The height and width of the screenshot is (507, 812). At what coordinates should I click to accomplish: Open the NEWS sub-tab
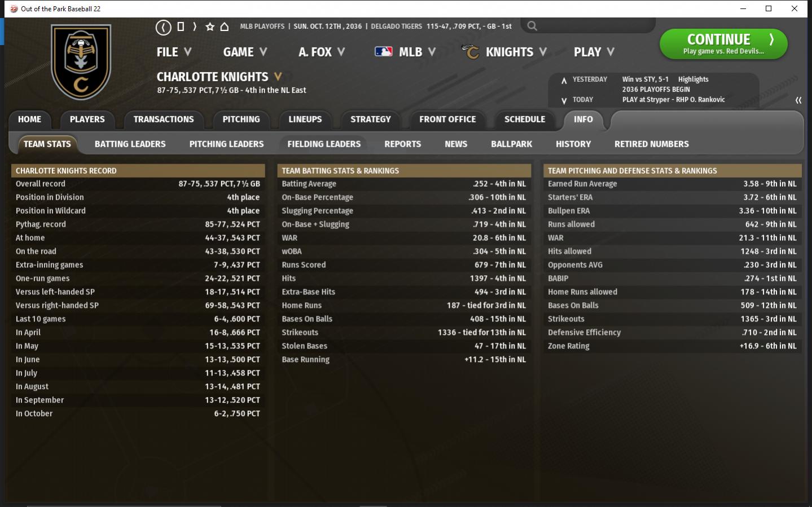coord(456,144)
